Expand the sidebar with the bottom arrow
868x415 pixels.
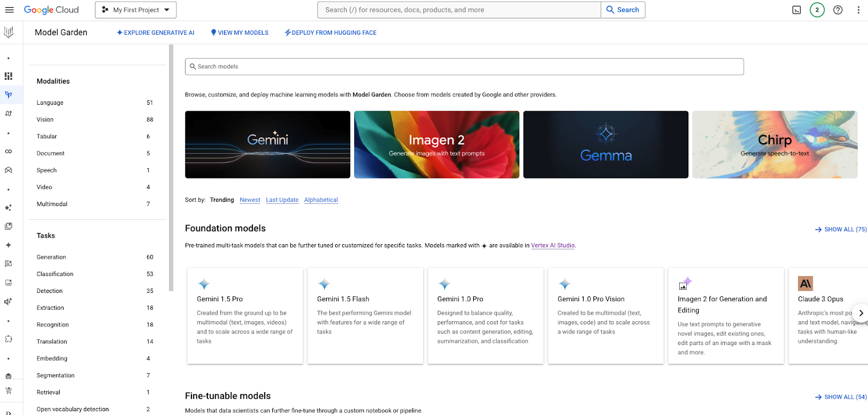point(8,412)
